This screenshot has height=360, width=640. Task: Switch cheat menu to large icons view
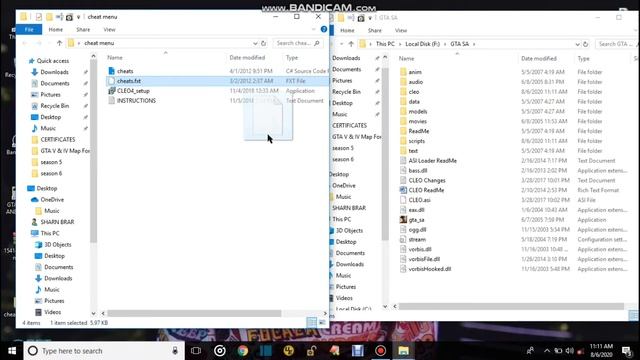(322, 322)
